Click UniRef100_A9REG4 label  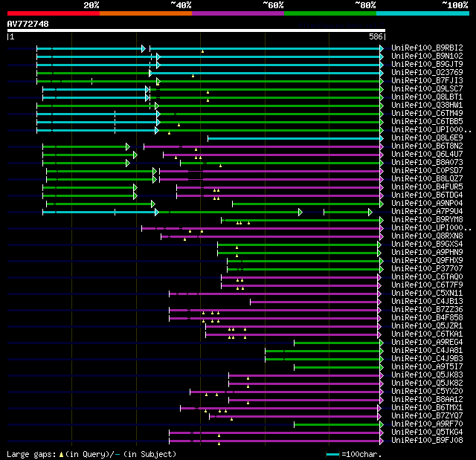point(427,343)
